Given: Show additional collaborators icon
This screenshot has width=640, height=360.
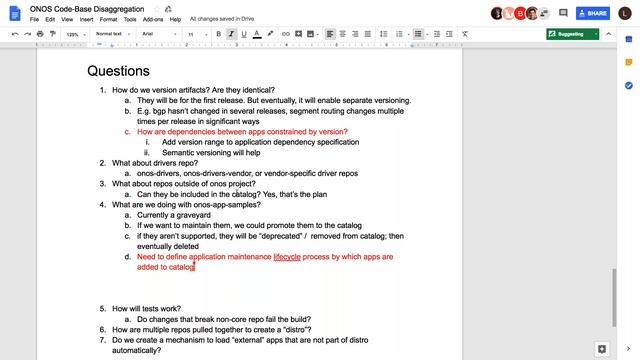Looking at the screenshot, I should pos(544,13).
